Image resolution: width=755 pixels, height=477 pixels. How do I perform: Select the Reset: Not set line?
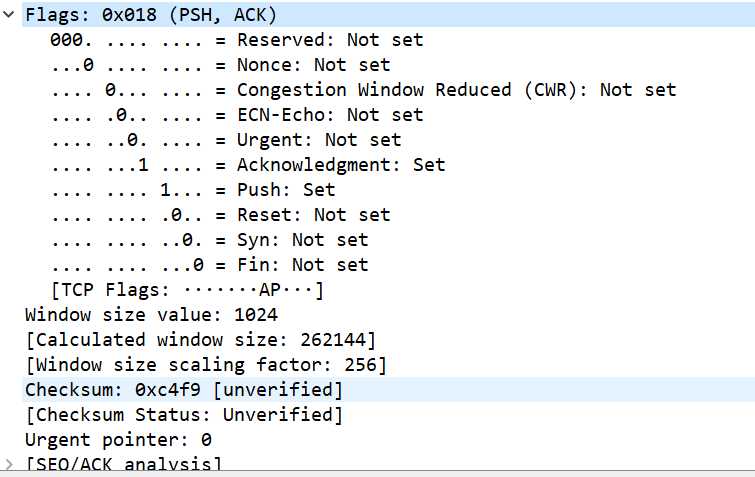[x=220, y=215]
